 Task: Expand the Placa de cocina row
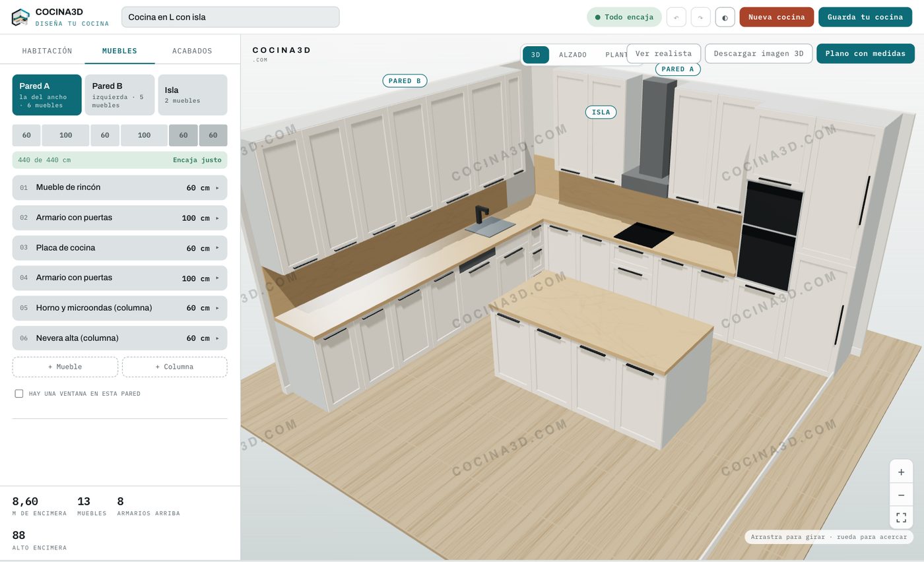pos(119,248)
